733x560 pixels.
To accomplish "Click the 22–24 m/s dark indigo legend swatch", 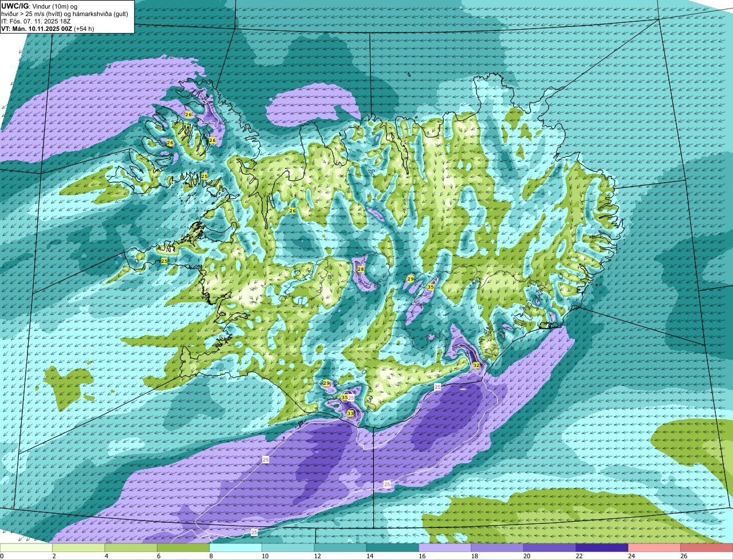I will point(602,548).
